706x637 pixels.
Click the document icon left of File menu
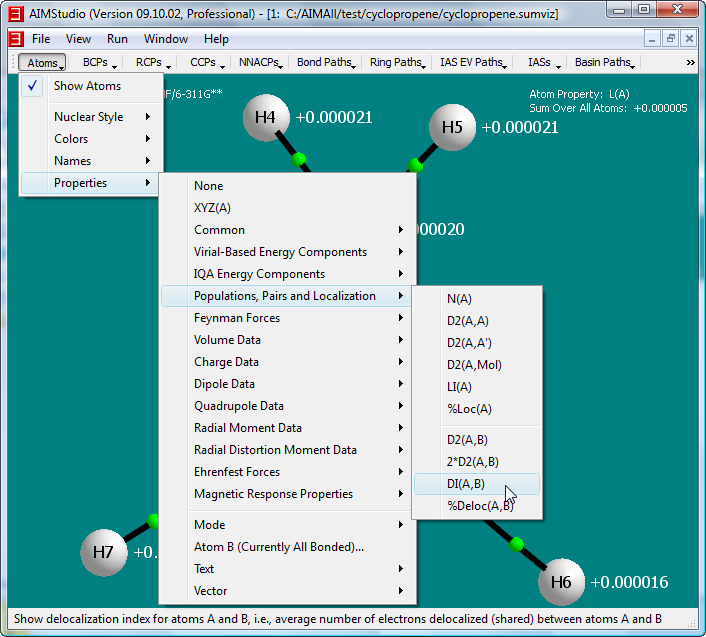click(15, 39)
